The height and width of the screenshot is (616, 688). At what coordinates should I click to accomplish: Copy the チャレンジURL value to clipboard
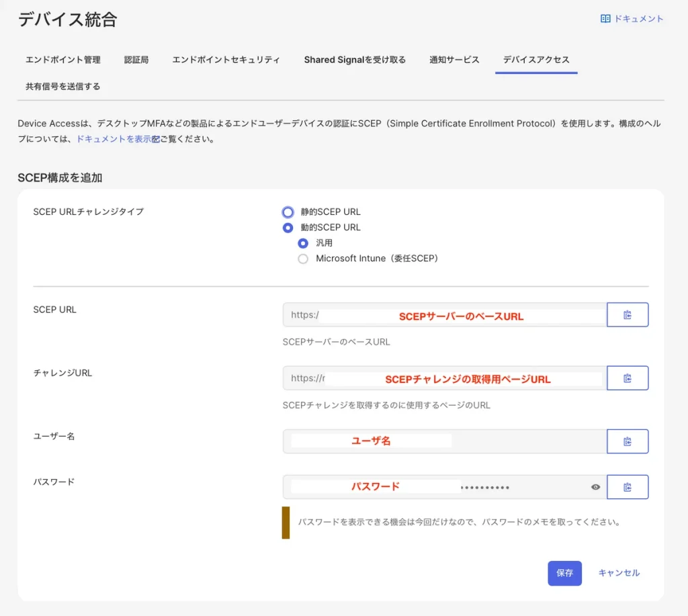pos(627,378)
